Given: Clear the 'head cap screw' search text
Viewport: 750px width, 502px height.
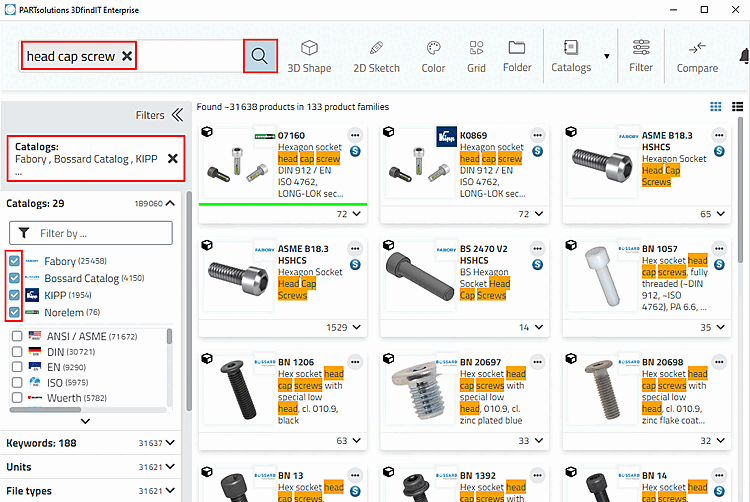Looking at the screenshot, I should (x=127, y=56).
